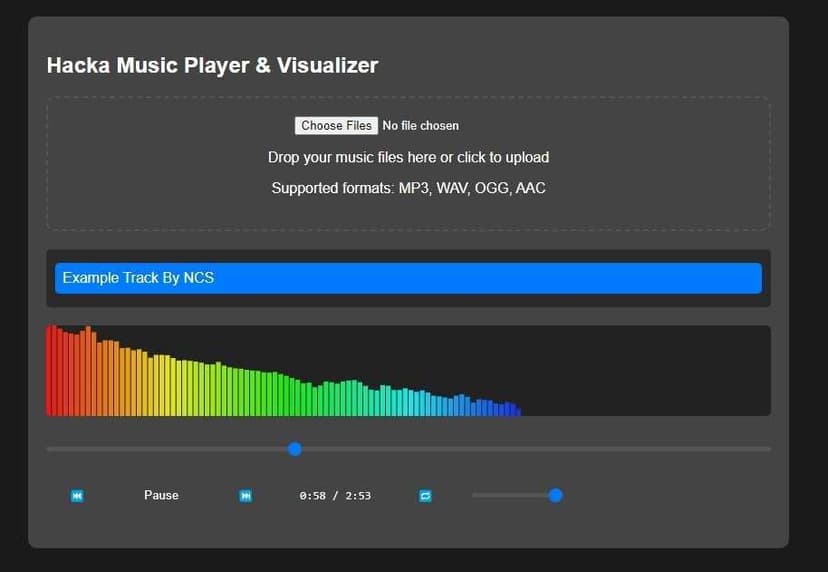Click the Hacka Music Player & Visualizer heading
The image size is (828, 572).
click(x=212, y=66)
